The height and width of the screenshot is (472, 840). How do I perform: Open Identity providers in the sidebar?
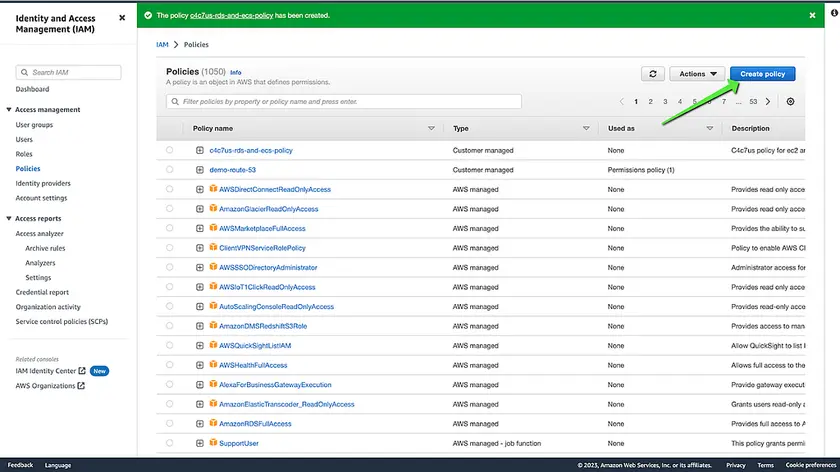click(43, 183)
